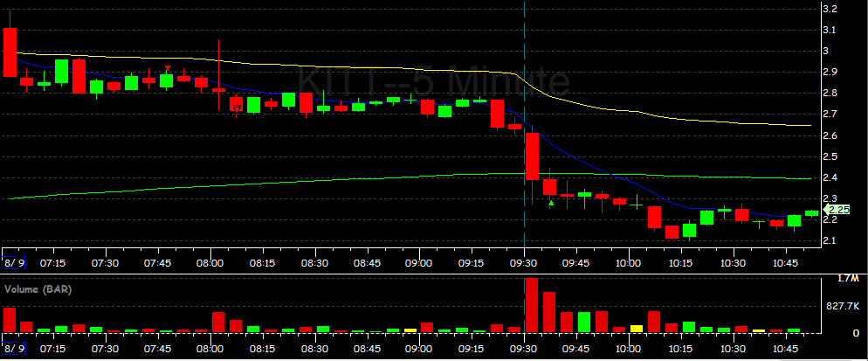868x361 pixels.
Task: Click the yellow volume bar just before 09:00
Action: [410, 330]
